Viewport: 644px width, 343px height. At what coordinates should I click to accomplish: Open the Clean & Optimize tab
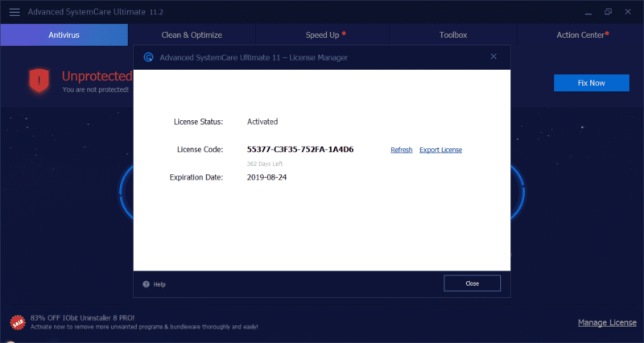click(x=192, y=35)
